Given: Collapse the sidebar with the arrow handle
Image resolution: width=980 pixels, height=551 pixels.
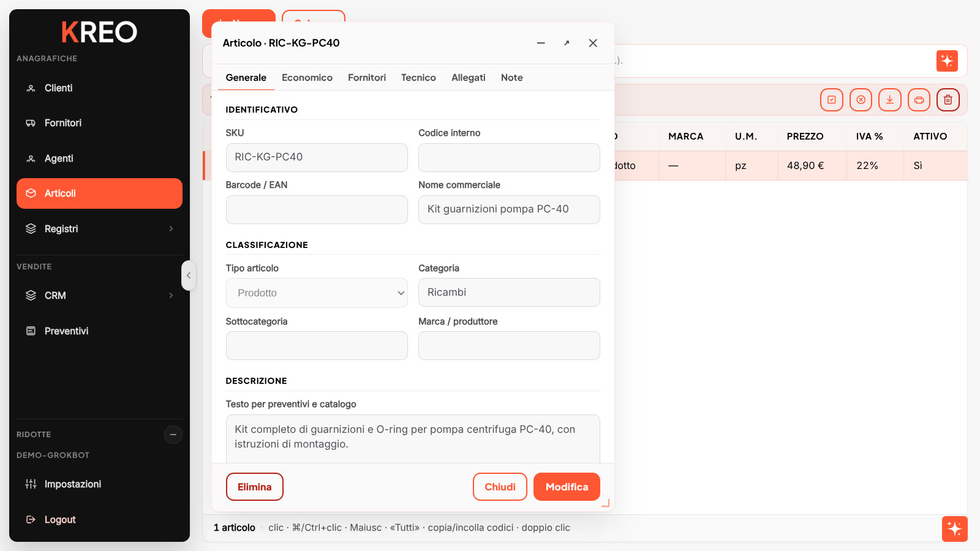Looking at the screenshot, I should 189,275.
